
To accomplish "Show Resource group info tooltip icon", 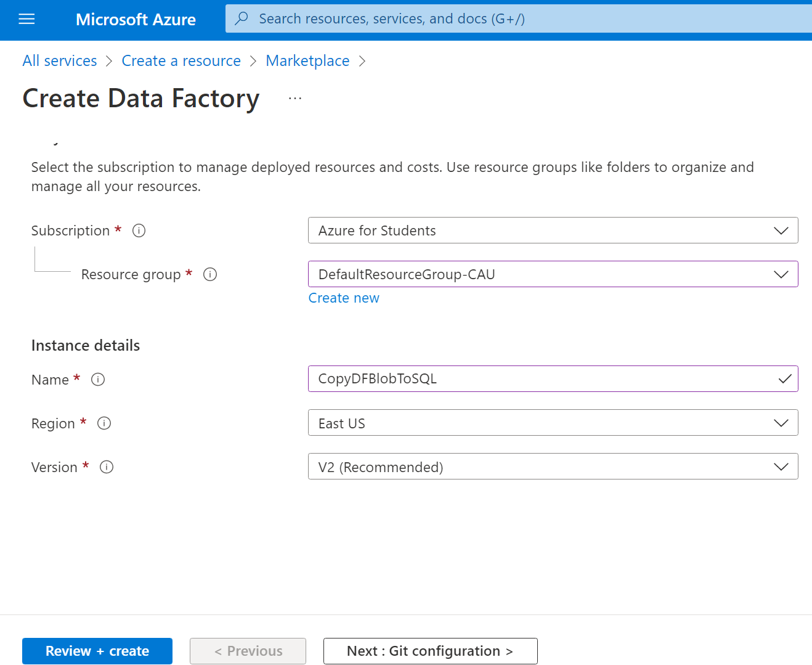I will 210,274.
